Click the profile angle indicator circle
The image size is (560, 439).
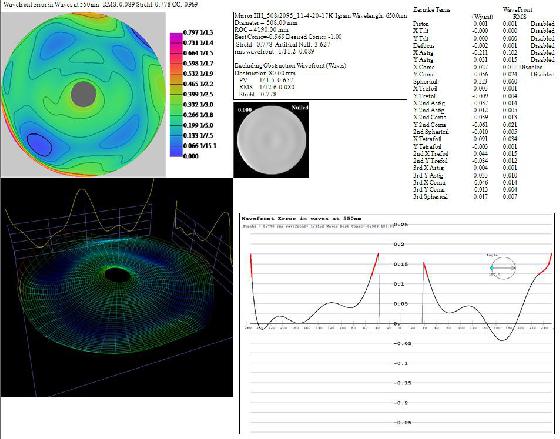503,268
